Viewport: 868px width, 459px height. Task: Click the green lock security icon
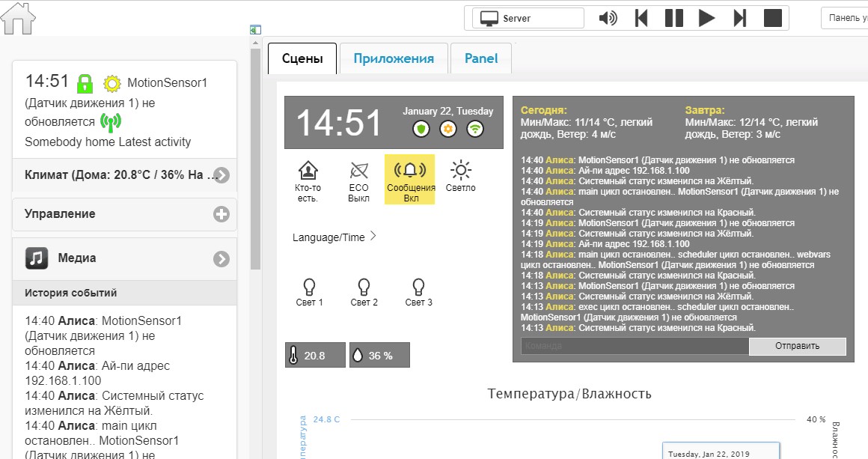85,84
